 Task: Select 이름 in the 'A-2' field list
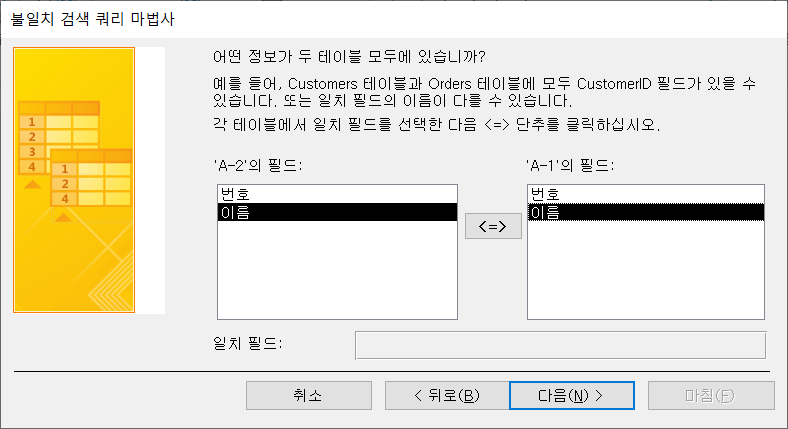point(337,212)
